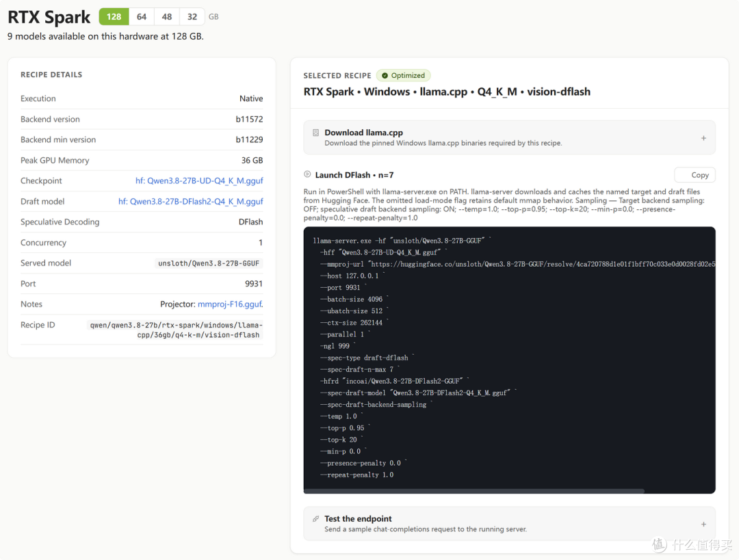The width and height of the screenshot is (739, 560).
Task: Click the served model value unsloth/Qwen3.8-27B-GGUF
Action: pos(209,263)
